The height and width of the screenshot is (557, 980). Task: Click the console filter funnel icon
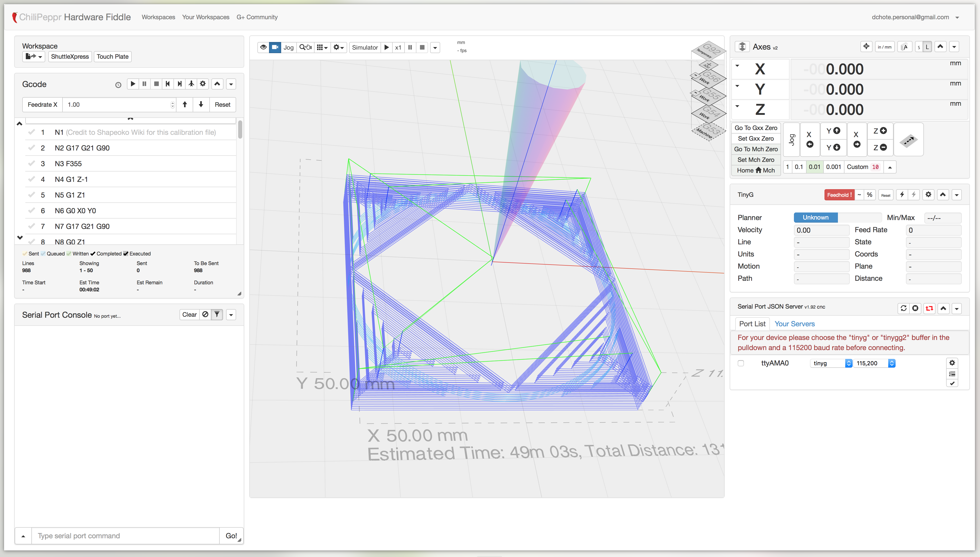(217, 314)
